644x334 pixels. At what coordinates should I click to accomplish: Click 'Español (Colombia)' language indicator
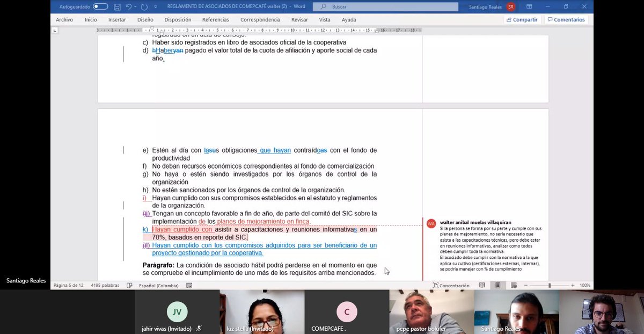pyautogui.click(x=158, y=286)
